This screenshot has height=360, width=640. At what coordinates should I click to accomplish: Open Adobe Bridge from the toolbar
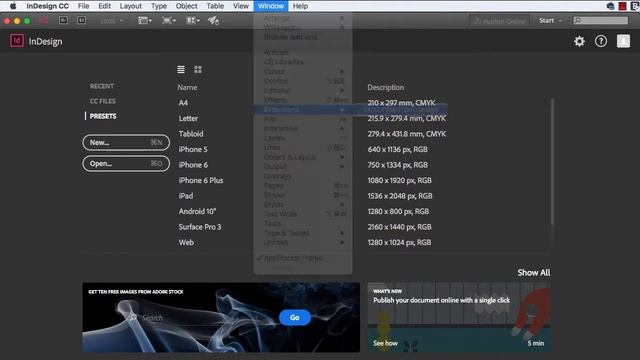[x=63, y=20]
